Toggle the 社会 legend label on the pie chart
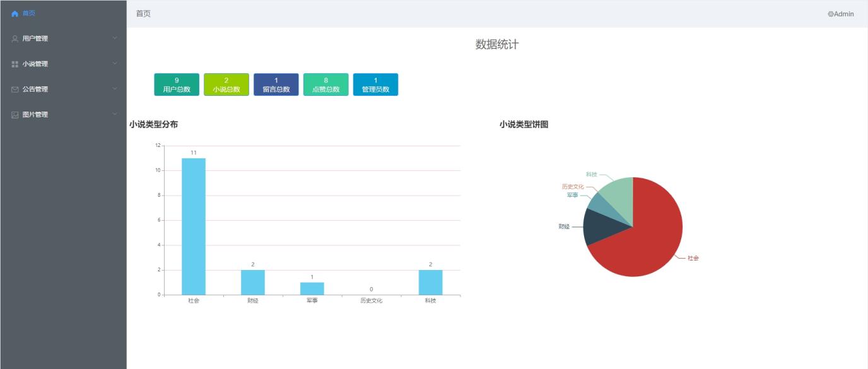 pos(693,257)
